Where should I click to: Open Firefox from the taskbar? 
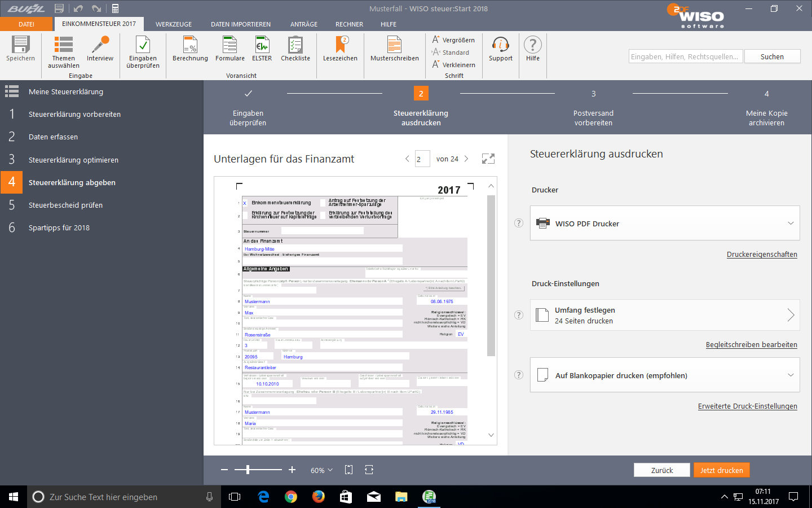(319, 497)
